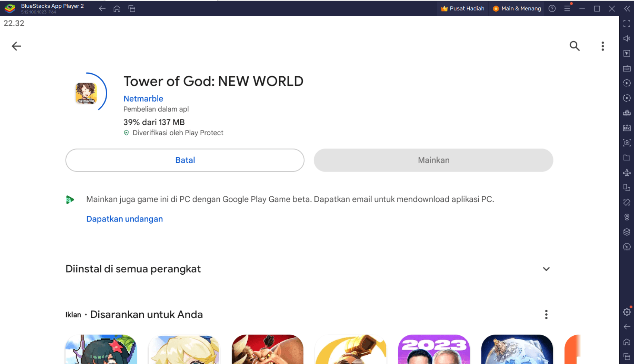Open the sidebar memory trim icon

(x=627, y=113)
